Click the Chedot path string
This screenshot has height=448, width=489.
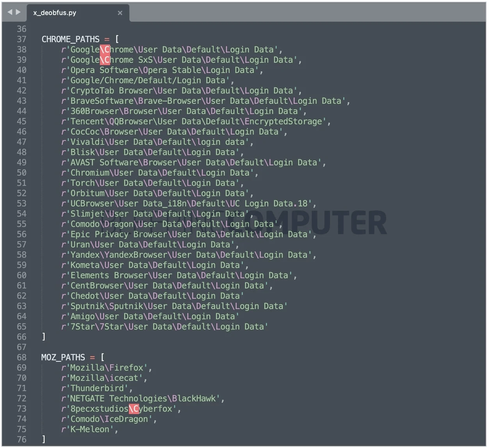153,296
